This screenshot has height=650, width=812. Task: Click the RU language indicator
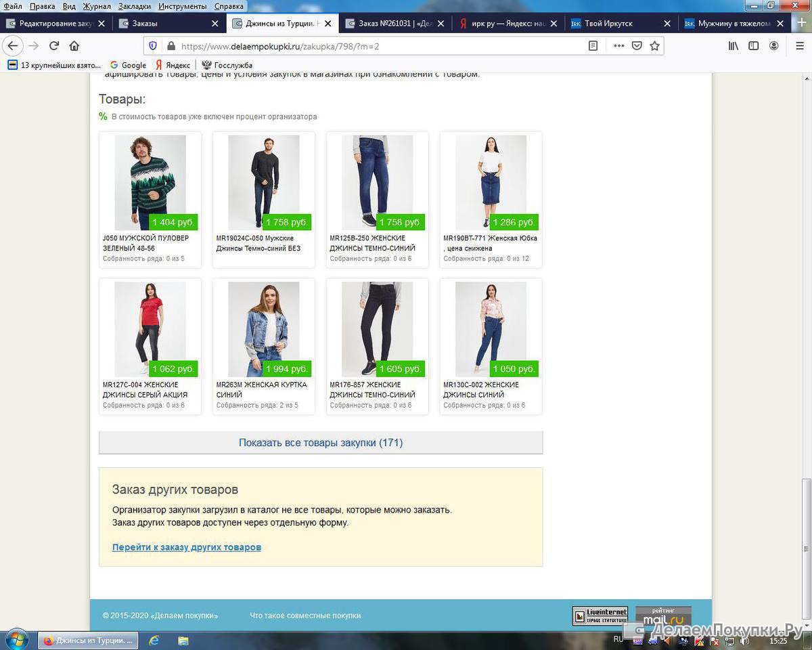click(x=618, y=639)
